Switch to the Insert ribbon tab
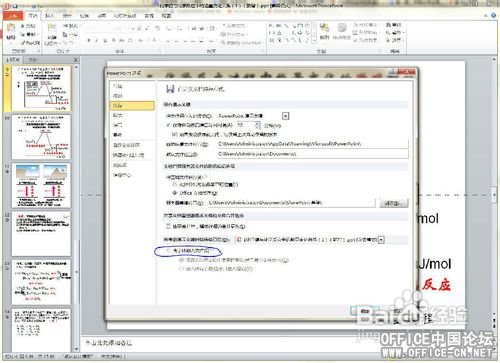500x363 pixels. coord(50,16)
